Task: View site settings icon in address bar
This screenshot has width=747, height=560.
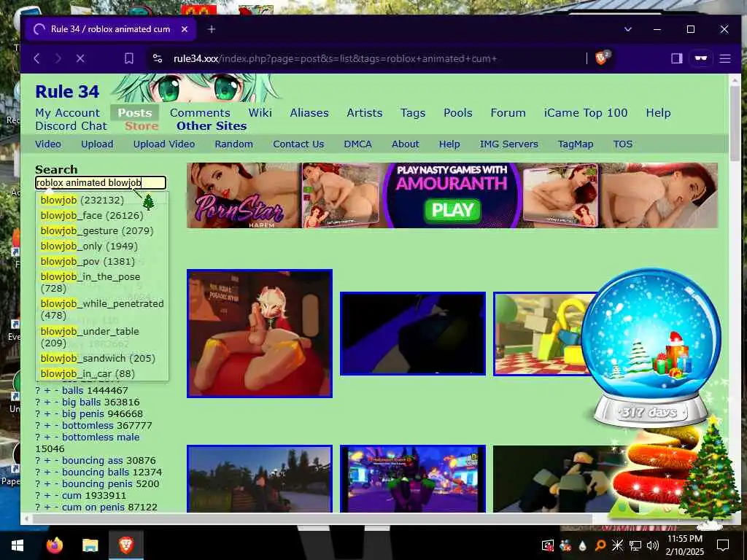Action: (x=158, y=58)
